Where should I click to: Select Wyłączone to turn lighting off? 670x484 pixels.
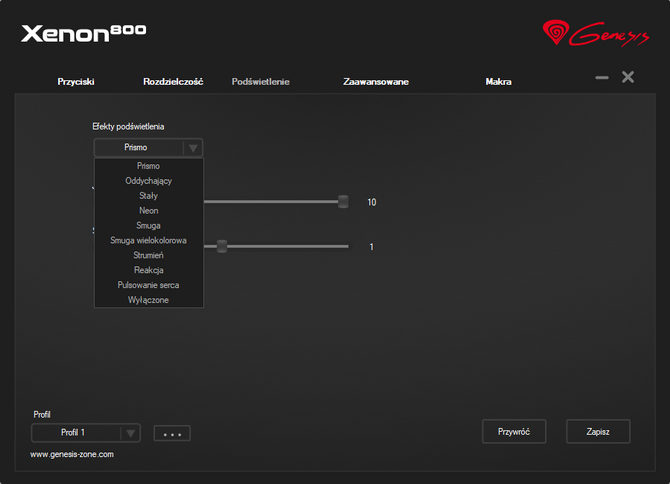pyautogui.click(x=148, y=300)
